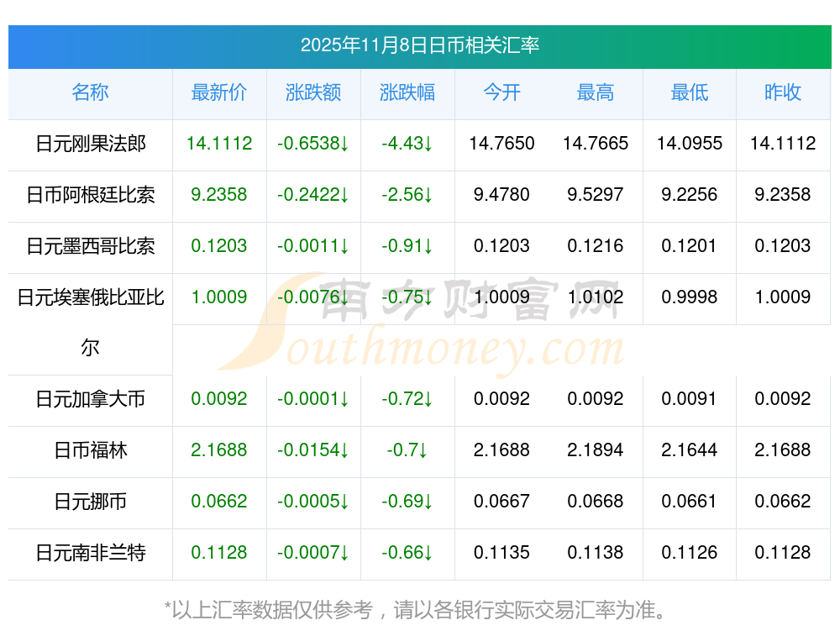The width and height of the screenshot is (840, 636).
Task: Click the percentage -0.66↓
Action: (x=407, y=553)
